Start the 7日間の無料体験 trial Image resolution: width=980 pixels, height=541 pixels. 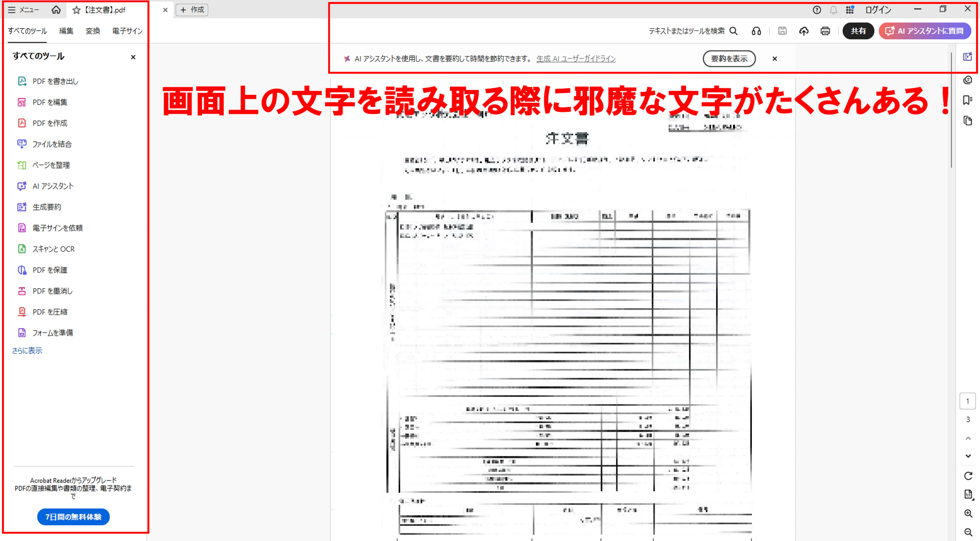coord(73,517)
